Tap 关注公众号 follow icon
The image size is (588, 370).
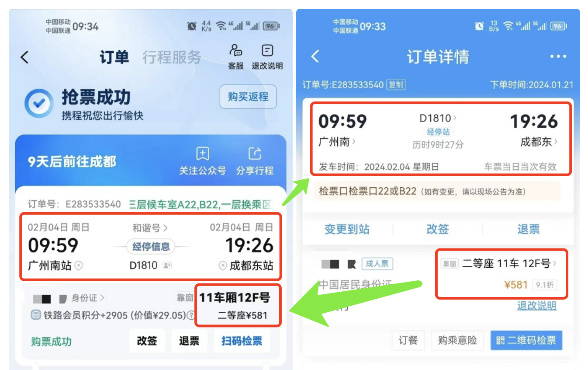[203, 161]
